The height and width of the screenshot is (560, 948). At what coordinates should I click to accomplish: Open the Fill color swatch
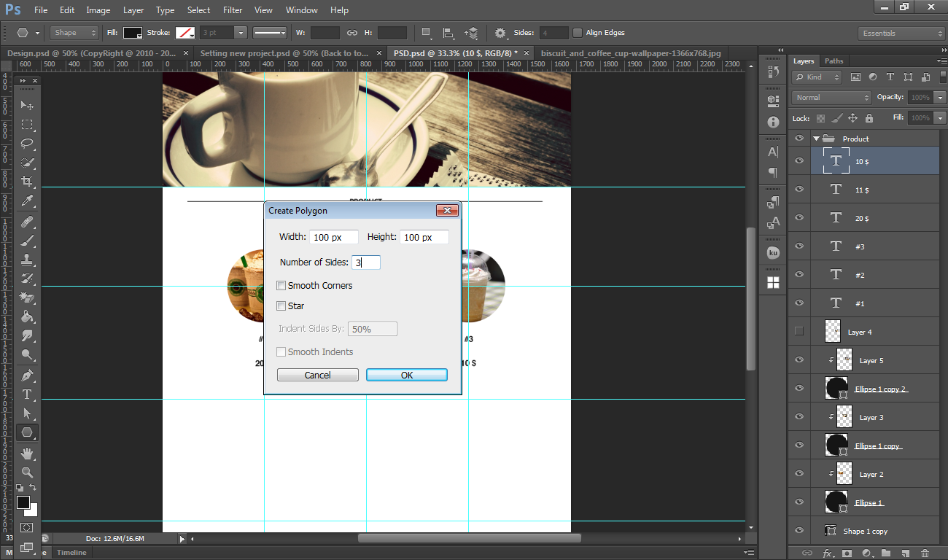[x=133, y=33]
